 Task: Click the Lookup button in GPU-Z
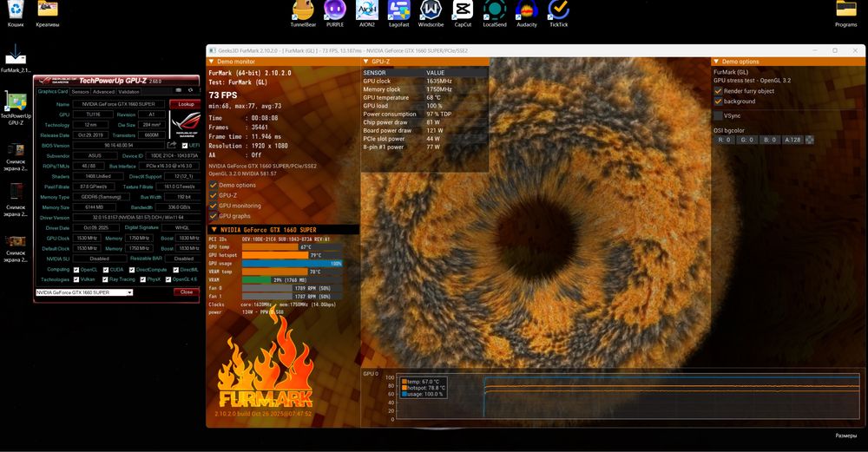[186, 104]
